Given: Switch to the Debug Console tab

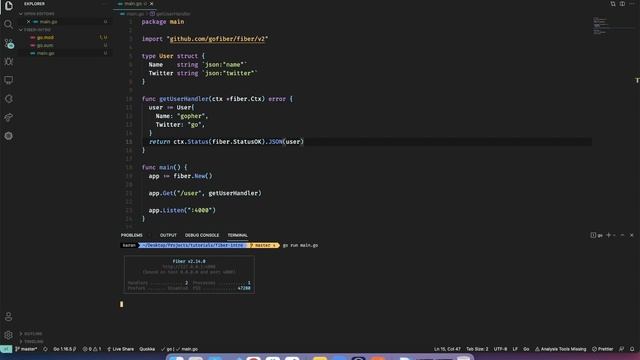Looking at the screenshot, I should [x=202, y=235].
